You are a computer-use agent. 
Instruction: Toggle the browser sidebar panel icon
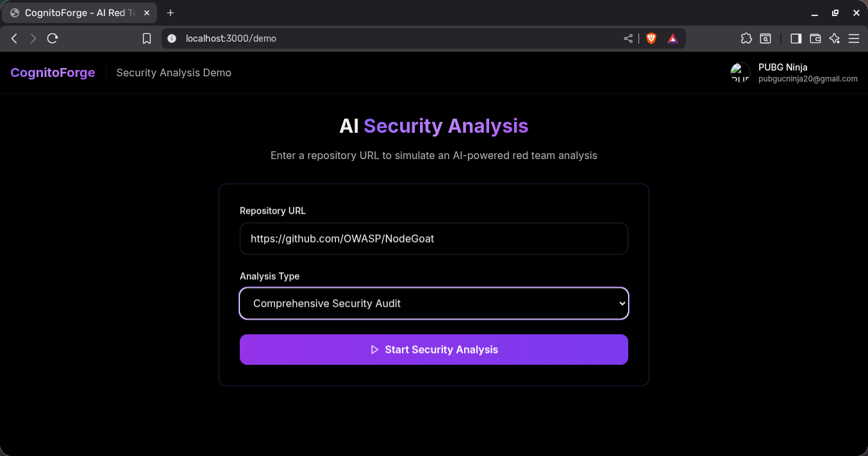click(x=796, y=38)
